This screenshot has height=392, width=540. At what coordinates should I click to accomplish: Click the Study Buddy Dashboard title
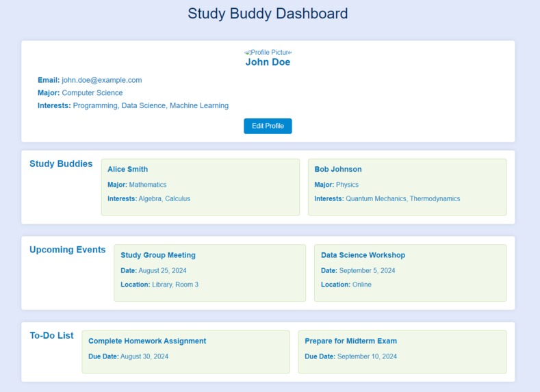tap(268, 14)
